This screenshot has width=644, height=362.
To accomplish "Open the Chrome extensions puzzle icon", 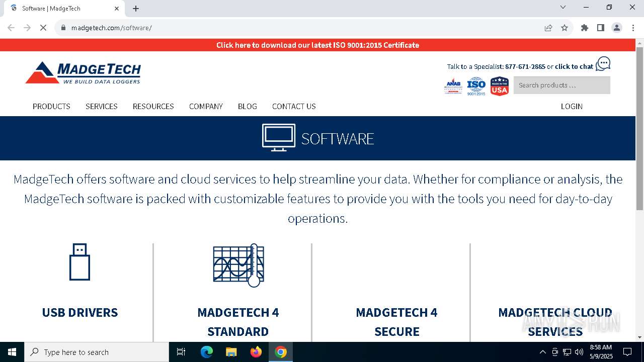I will (585, 28).
